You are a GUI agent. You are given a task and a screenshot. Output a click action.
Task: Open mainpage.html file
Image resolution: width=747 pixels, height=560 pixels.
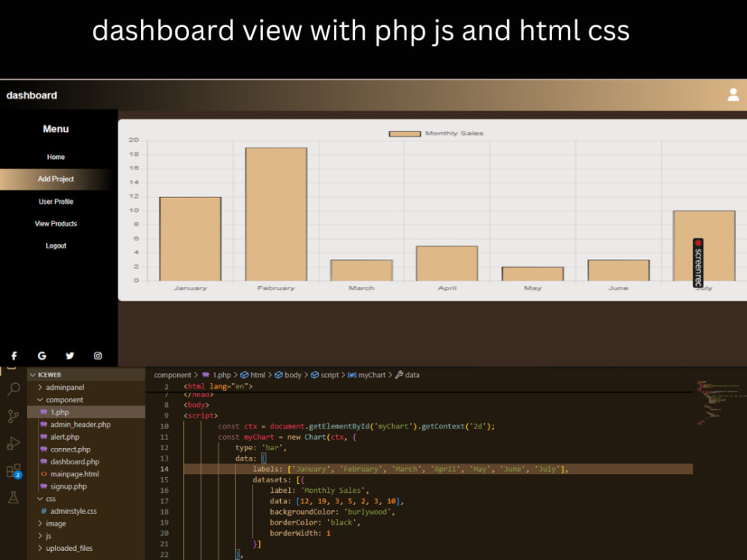75,474
